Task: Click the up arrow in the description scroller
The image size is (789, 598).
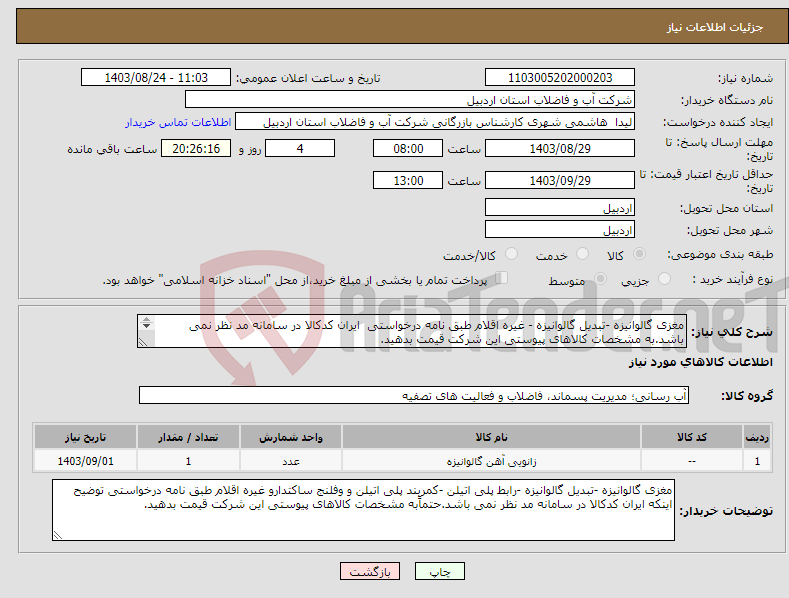Action: (146, 319)
